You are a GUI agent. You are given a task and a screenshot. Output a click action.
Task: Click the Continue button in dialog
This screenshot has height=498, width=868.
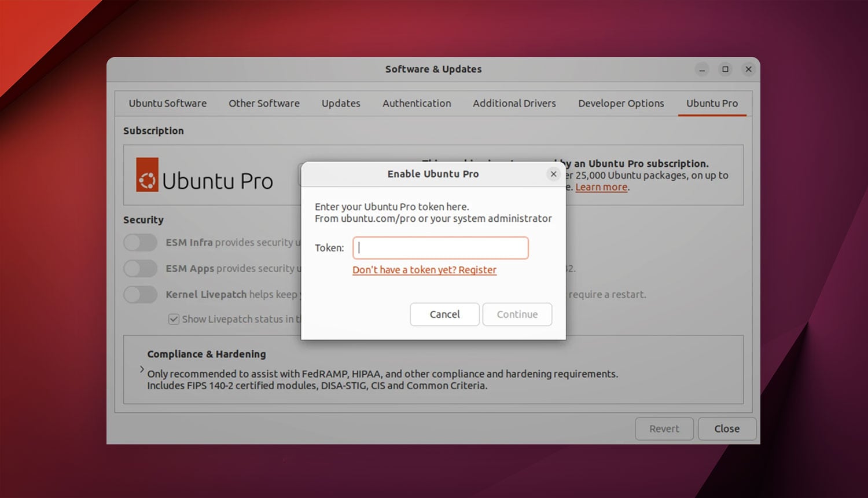(x=517, y=314)
